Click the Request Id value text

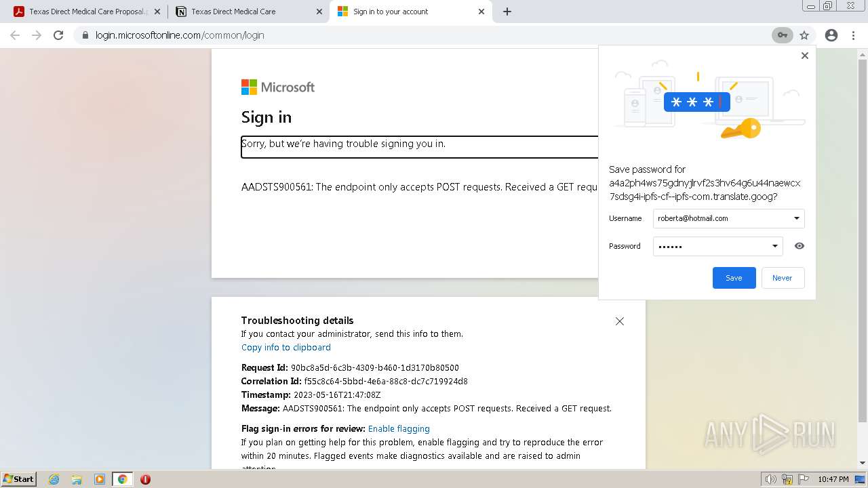pos(375,367)
